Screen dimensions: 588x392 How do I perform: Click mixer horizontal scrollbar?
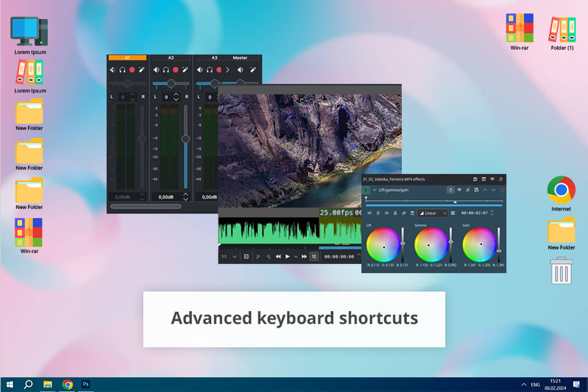(146, 206)
